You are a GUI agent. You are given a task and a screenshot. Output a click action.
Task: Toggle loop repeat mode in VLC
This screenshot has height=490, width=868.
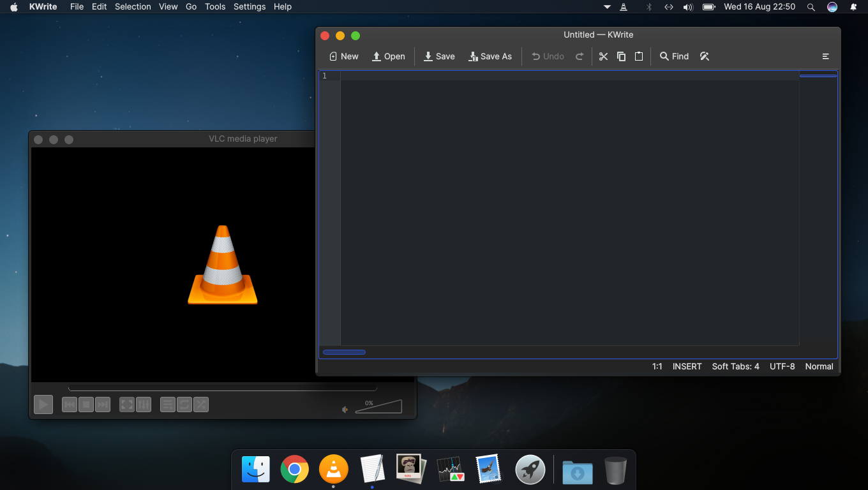tap(184, 405)
